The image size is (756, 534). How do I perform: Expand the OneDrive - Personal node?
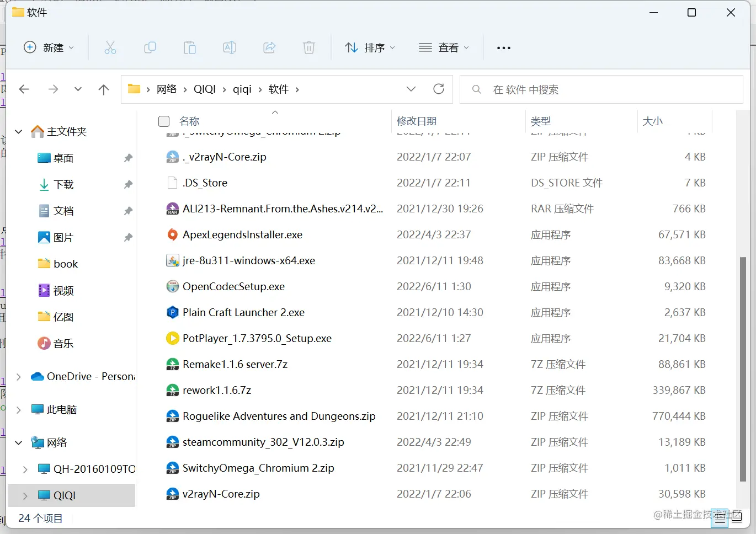19,377
